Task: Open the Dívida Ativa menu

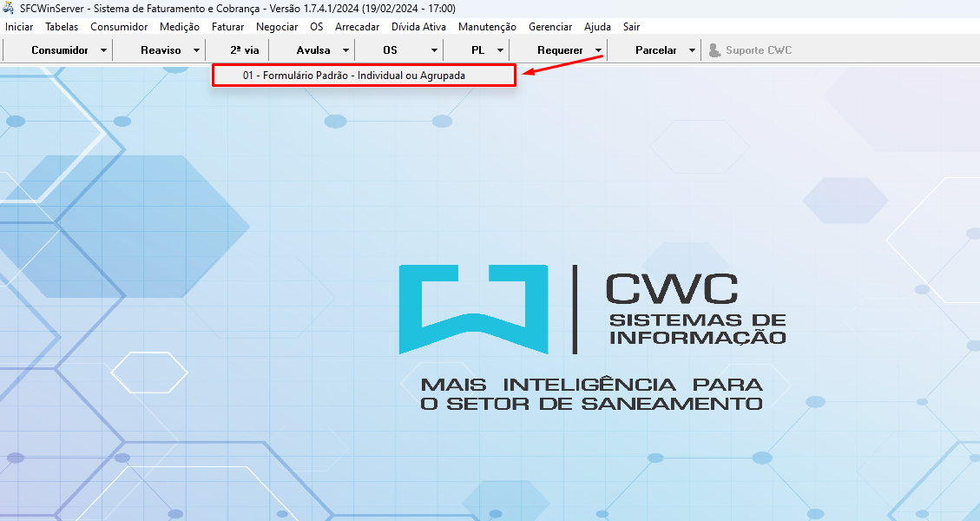Action: point(418,27)
